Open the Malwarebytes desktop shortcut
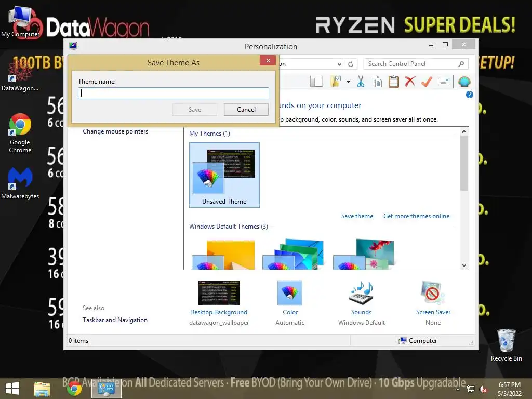The width and height of the screenshot is (532, 399). (20, 183)
